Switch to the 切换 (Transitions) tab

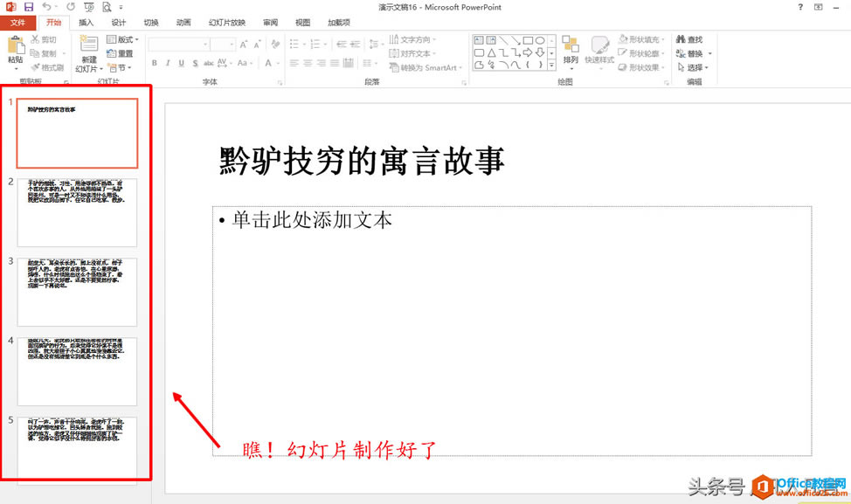tap(151, 23)
